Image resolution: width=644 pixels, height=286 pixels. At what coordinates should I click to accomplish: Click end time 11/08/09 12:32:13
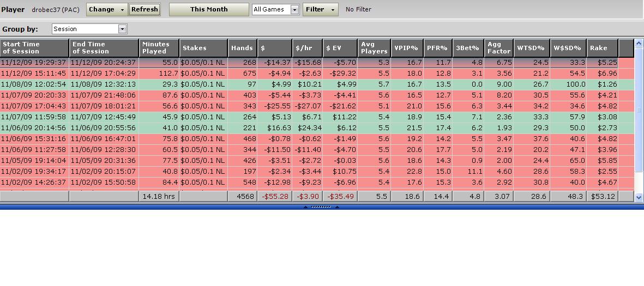point(104,84)
